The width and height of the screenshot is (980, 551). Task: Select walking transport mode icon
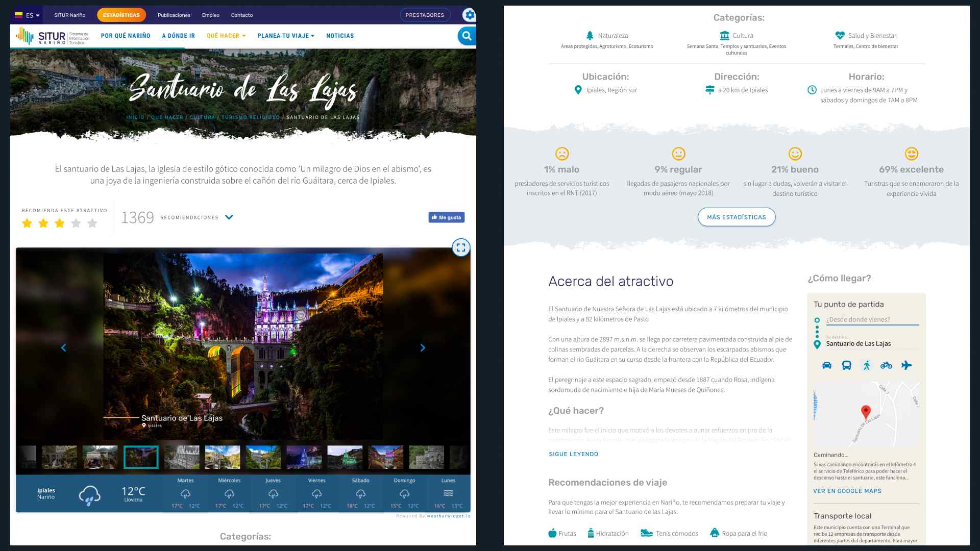(x=866, y=365)
